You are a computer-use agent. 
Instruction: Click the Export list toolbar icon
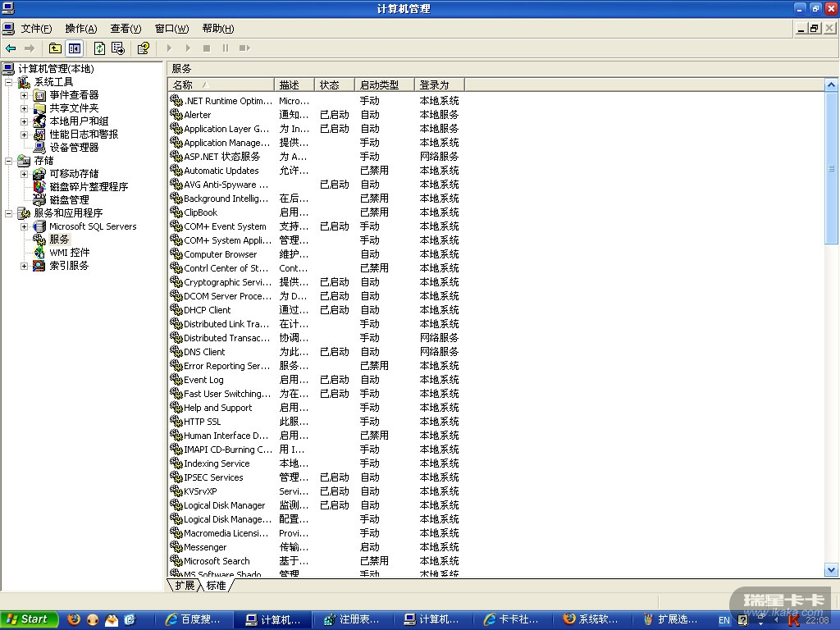(118, 48)
